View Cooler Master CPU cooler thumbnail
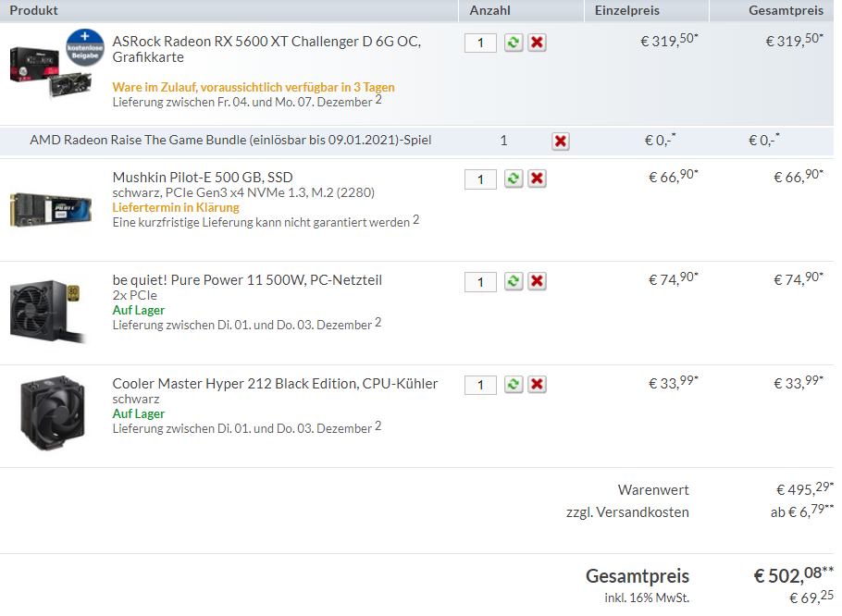 [x=52, y=413]
